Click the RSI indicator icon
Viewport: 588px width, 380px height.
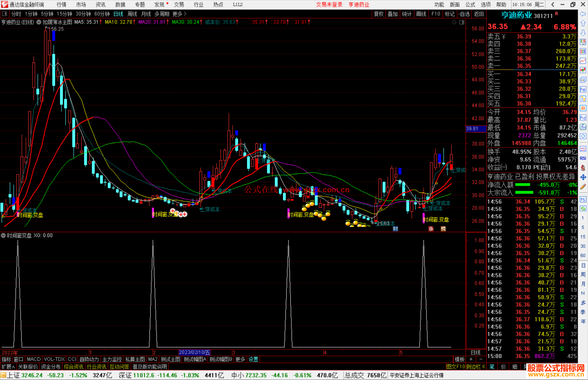[x=583, y=158]
